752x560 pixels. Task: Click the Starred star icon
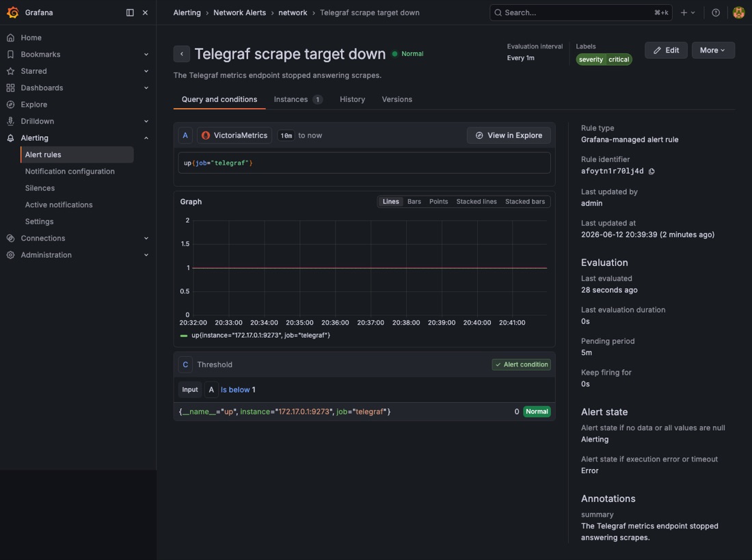tap(10, 71)
